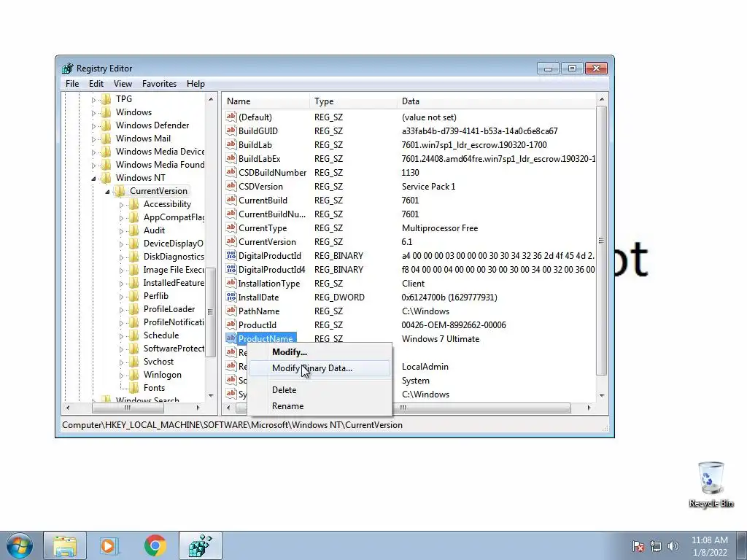Image resolution: width=747 pixels, height=560 pixels.
Task: Click the BuildGUID string value icon
Action: coord(231,131)
